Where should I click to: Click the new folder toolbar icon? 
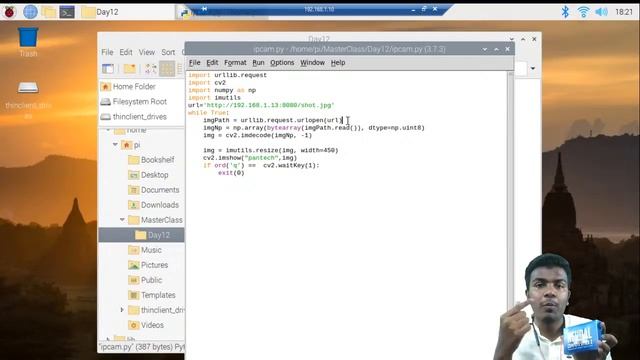pyautogui.click(x=130, y=69)
